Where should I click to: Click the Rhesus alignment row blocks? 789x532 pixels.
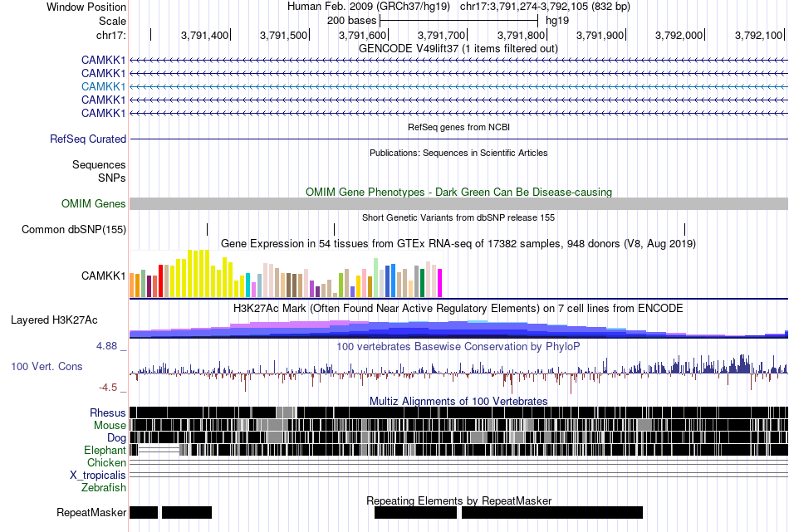(458, 412)
